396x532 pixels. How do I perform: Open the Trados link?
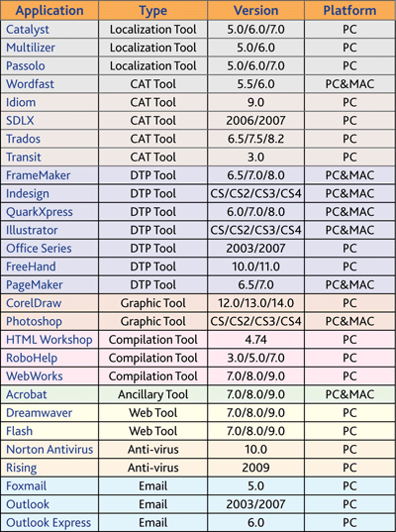[x=23, y=139]
